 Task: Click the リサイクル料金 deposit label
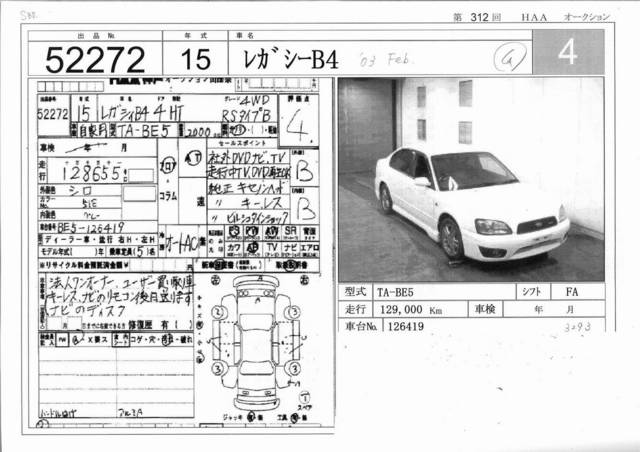coord(84,265)
